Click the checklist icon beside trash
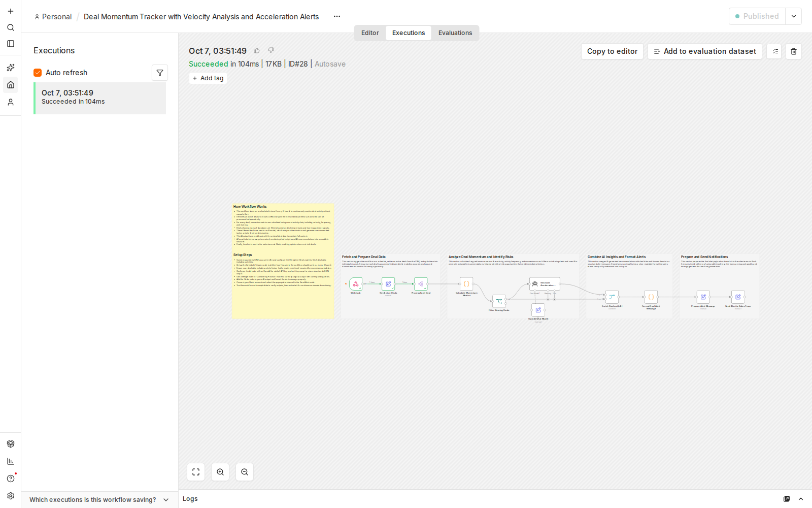The height and width of the screenshot is (508, 812). 774,51
